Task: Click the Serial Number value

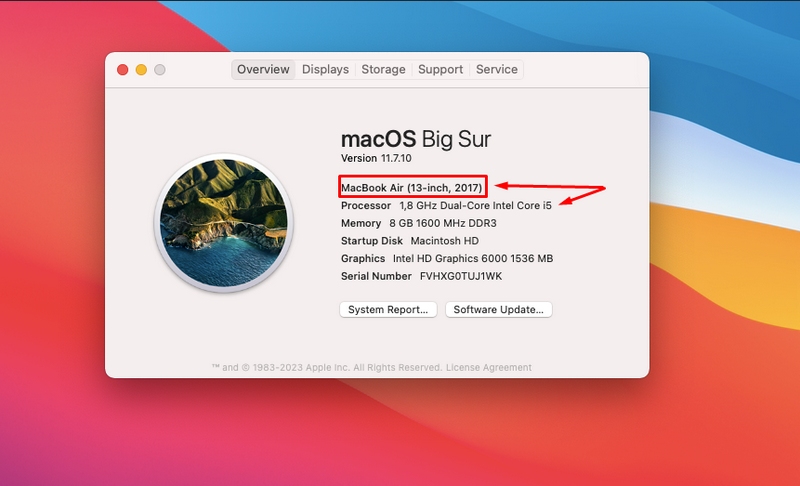Action: point(460,276)
